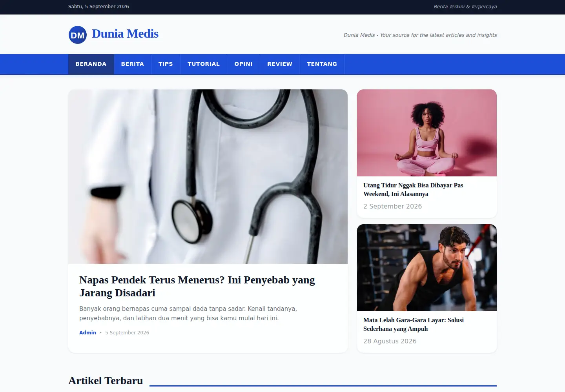
Task: Click the 2 September 2026 date
Action: click(x=392, y=206)
